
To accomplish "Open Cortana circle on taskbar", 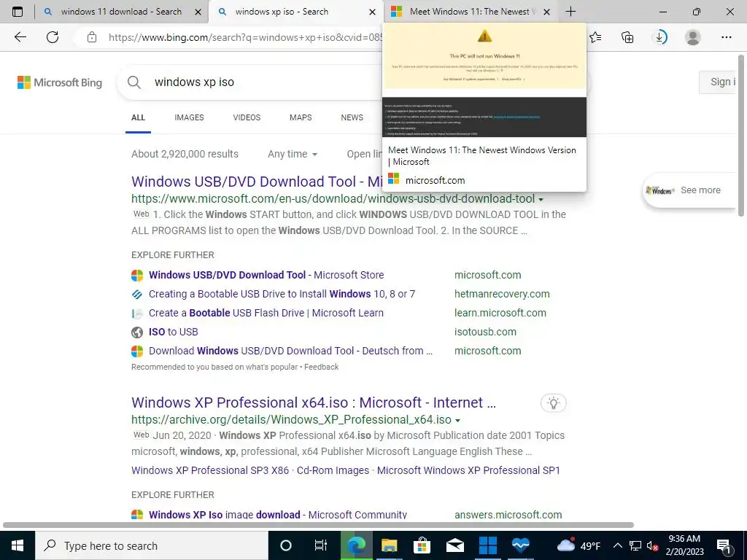I will pyautogui.click(x=285, y=545).
